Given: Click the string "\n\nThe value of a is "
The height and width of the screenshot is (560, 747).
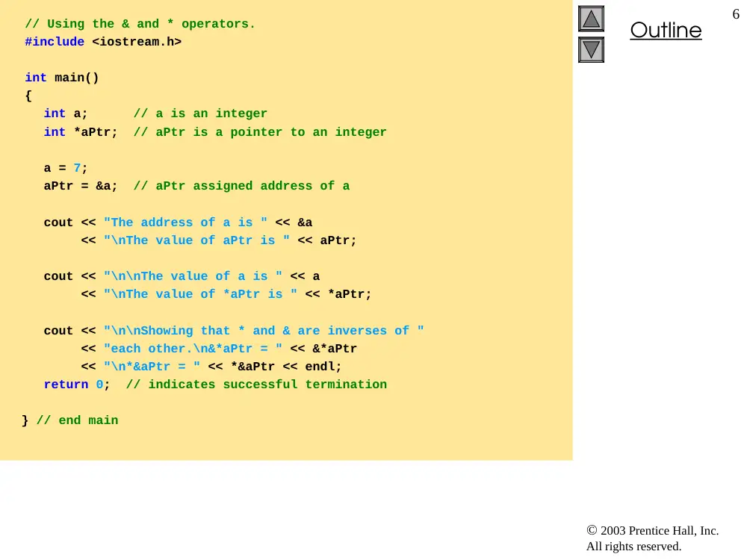Looking at the screenshot, I should coord(193,276).
